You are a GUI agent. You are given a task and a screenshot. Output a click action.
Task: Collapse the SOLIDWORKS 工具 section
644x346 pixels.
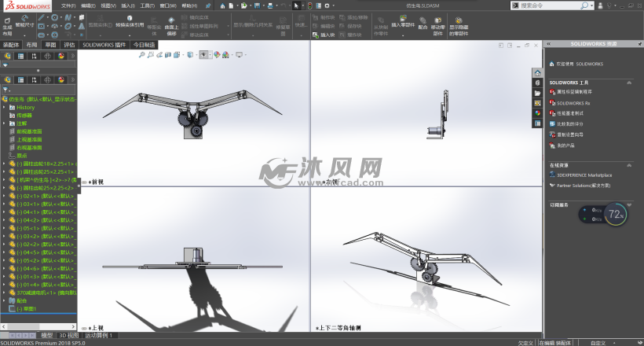628,83
